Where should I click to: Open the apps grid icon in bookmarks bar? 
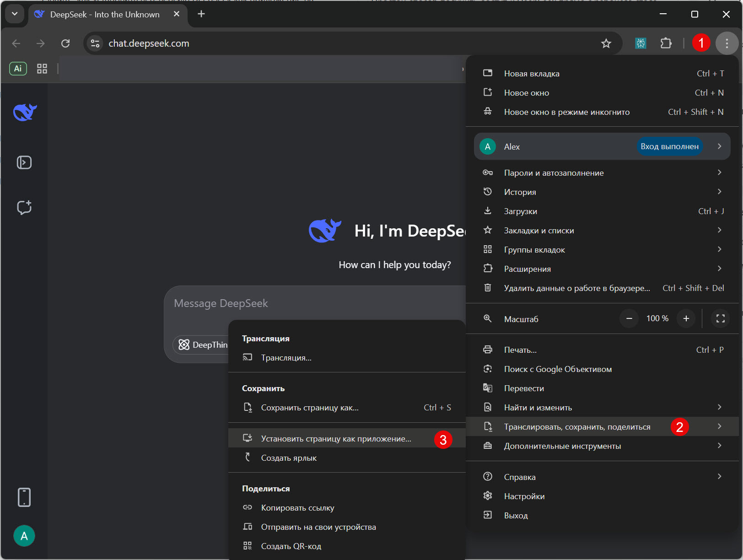click(x=42, y=69)
